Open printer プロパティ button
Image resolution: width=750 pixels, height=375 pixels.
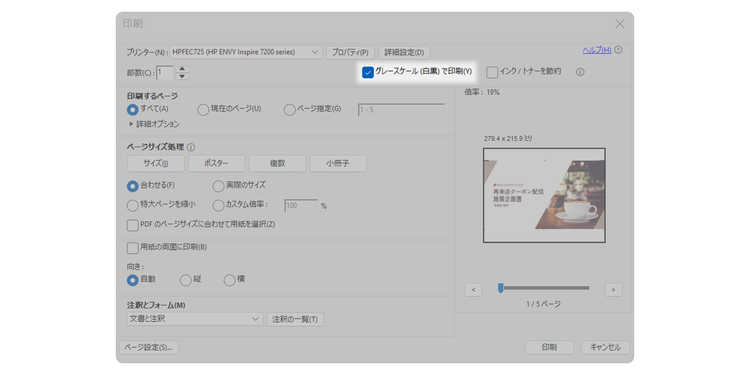pos(350,53)
